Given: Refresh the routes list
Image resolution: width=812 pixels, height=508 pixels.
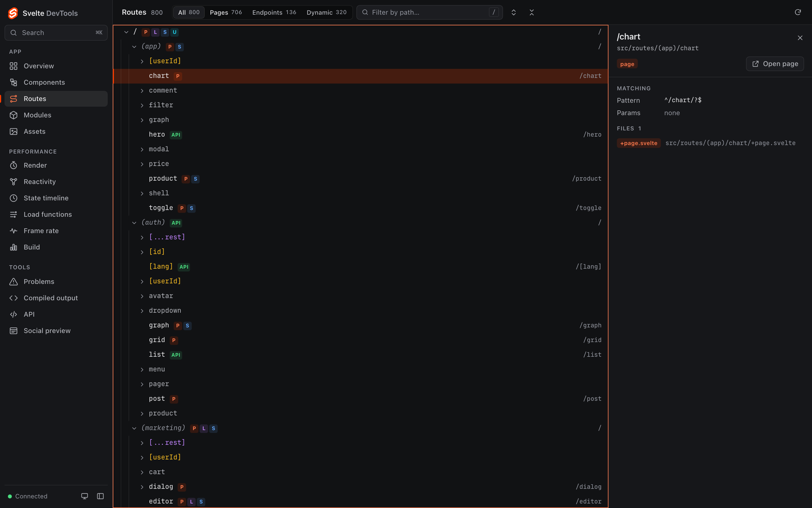Looking at the screenshot, I should (798, 12).
